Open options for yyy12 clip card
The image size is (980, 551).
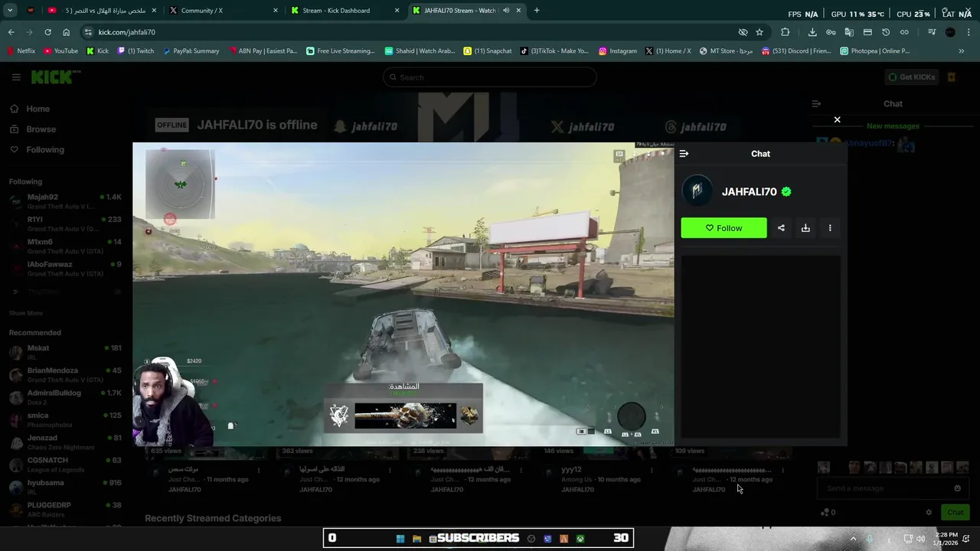651,470
